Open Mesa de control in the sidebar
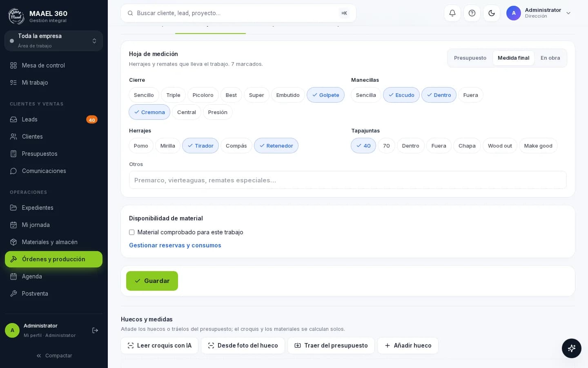This screenshot has width=588, height=368. click(x=53, y=65)
